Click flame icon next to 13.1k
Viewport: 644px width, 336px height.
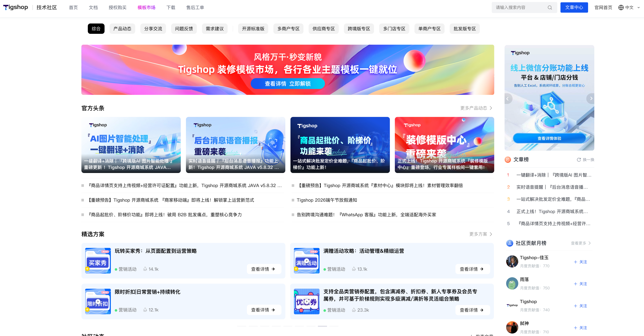tap(354, 269)
